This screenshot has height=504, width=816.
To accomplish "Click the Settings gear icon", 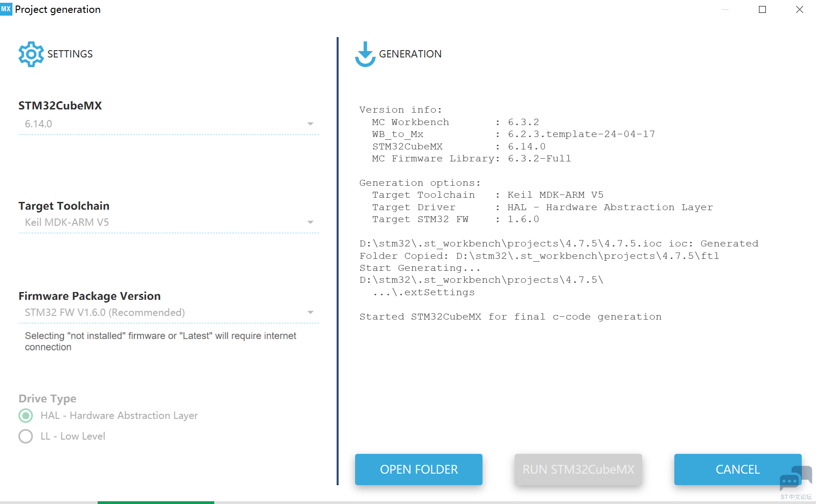I will [x=31, y=54].
